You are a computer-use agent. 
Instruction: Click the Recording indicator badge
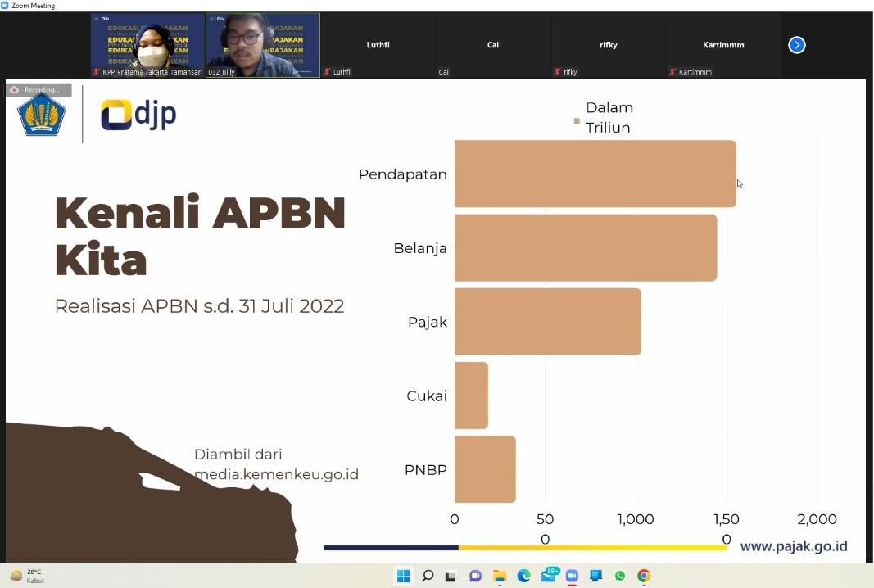[38, 90]
